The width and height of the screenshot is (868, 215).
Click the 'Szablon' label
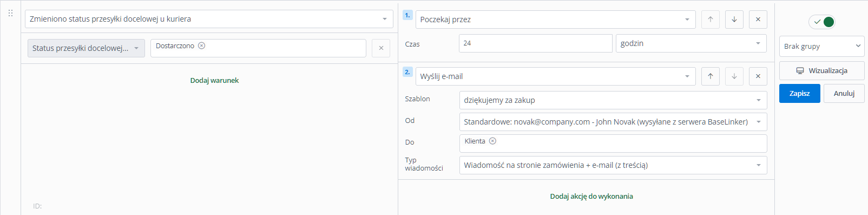(x=417, y=99)
